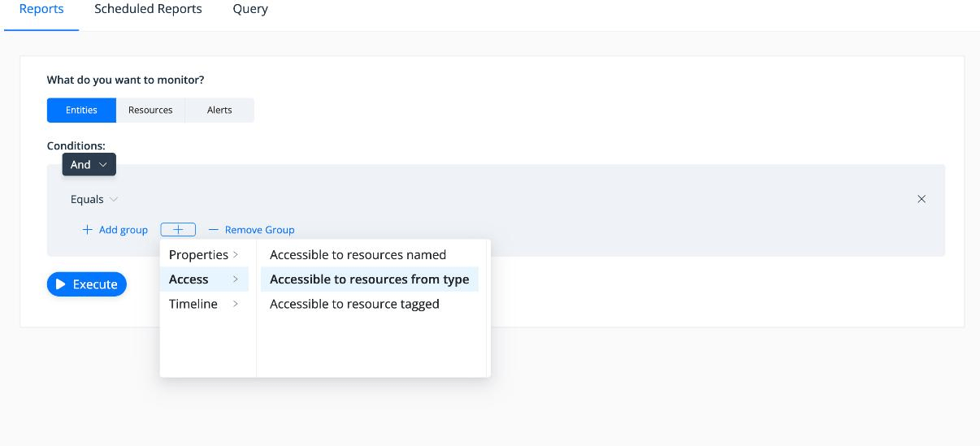Run the report with Execute button
Image resolution: width=980 pixels, height=446 pixels.
87,284
